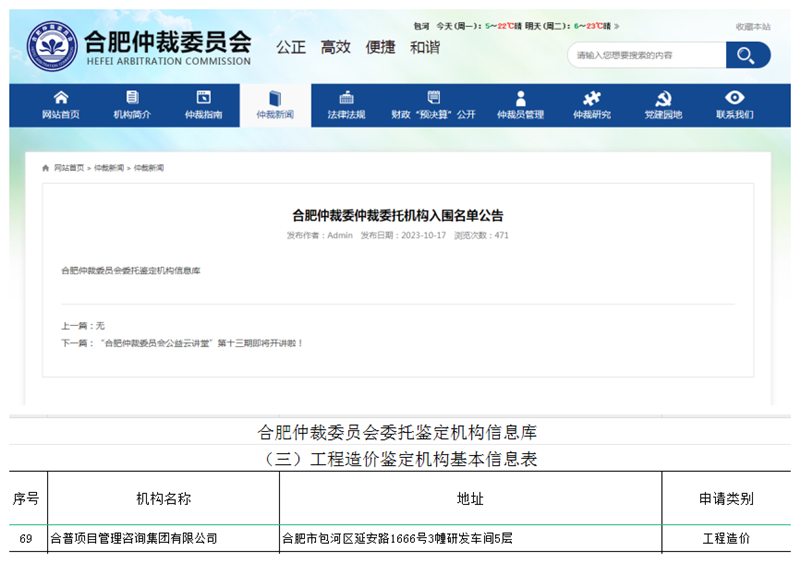
Task: Click 网站首页 breadcrumb link
Action: [69, 168]
